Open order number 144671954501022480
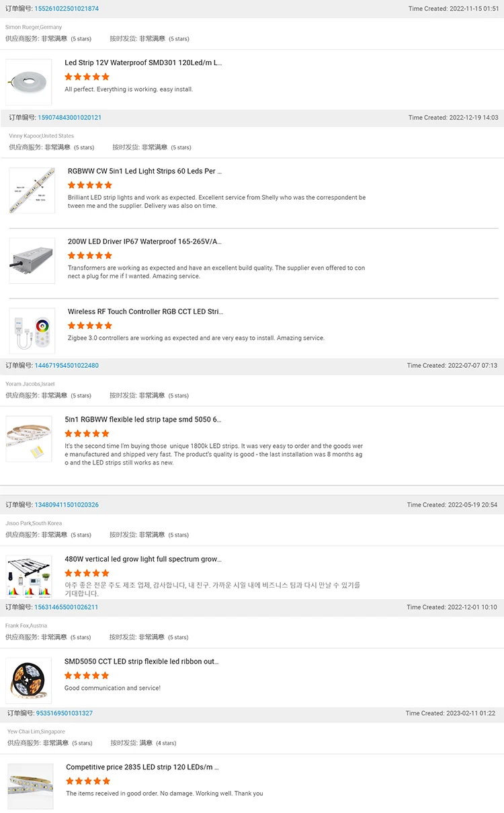Viewport: 504px width, 813px height. [x=67, y=366]
